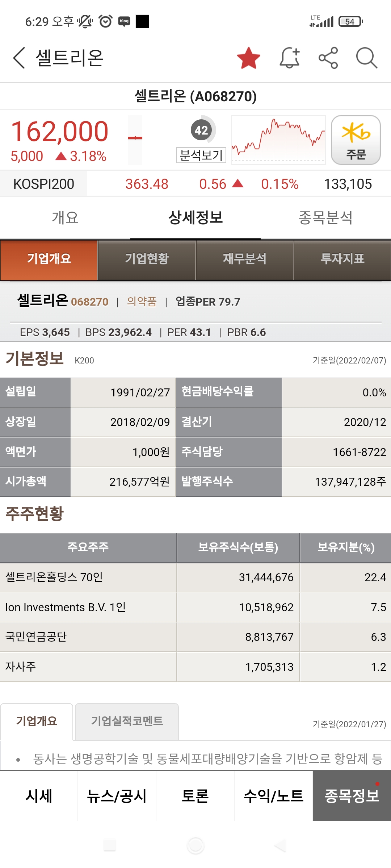
Task: Tap the battery 54 indicator
Action: (x=350, y=22)
